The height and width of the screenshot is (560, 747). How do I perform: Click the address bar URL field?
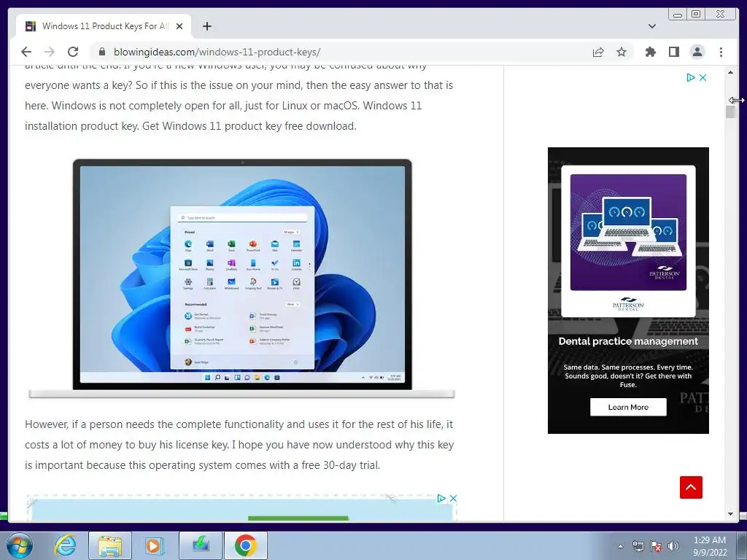[x=343, y=52]
